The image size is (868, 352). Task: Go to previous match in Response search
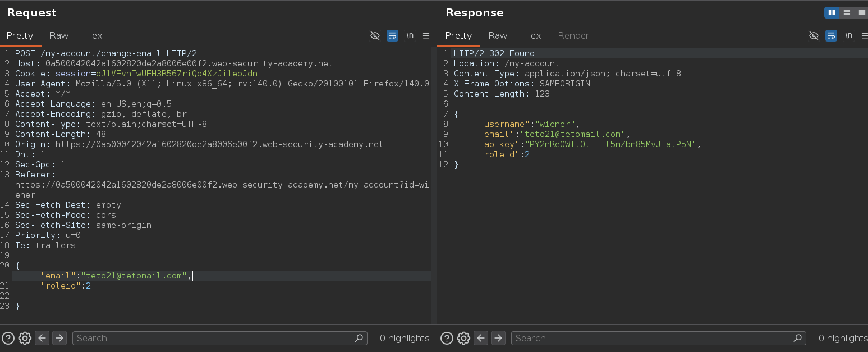point(481,338)
